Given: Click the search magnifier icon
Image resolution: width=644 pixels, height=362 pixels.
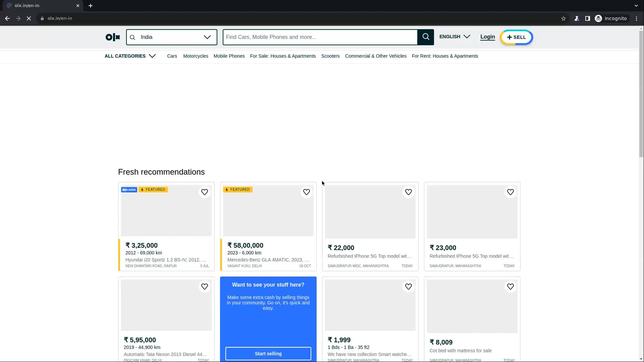Looking at the screenshot, I should pyautogui.click(x=425, y=37).
